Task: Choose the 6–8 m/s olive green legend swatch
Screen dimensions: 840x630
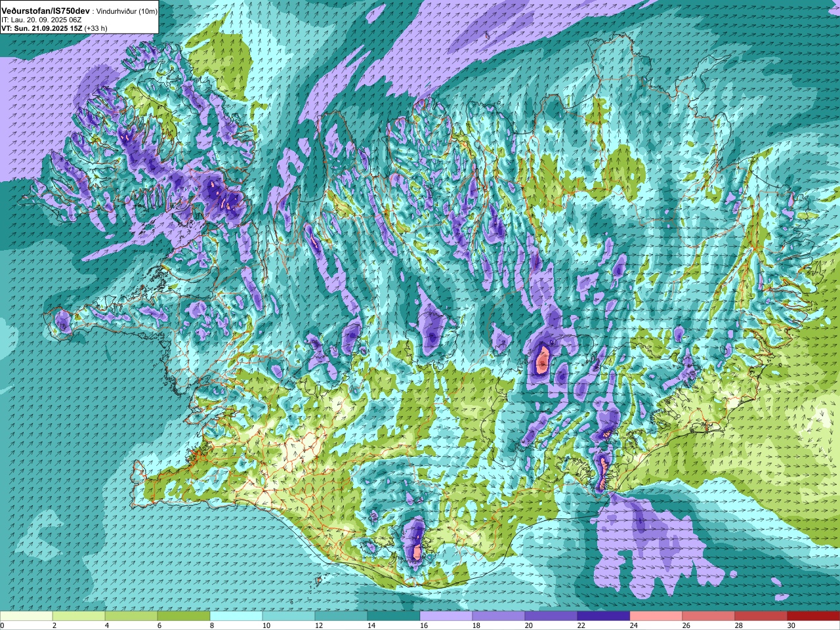Action: coord(184,616)
